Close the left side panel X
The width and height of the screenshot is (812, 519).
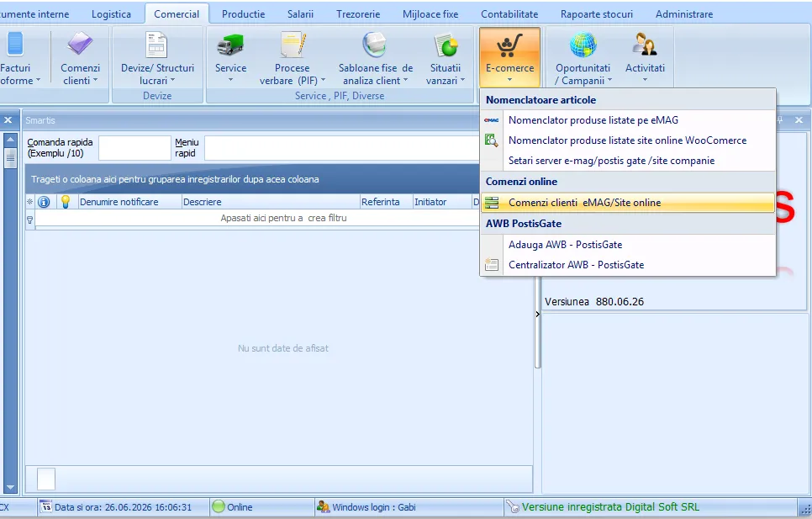tap(8, 120)
